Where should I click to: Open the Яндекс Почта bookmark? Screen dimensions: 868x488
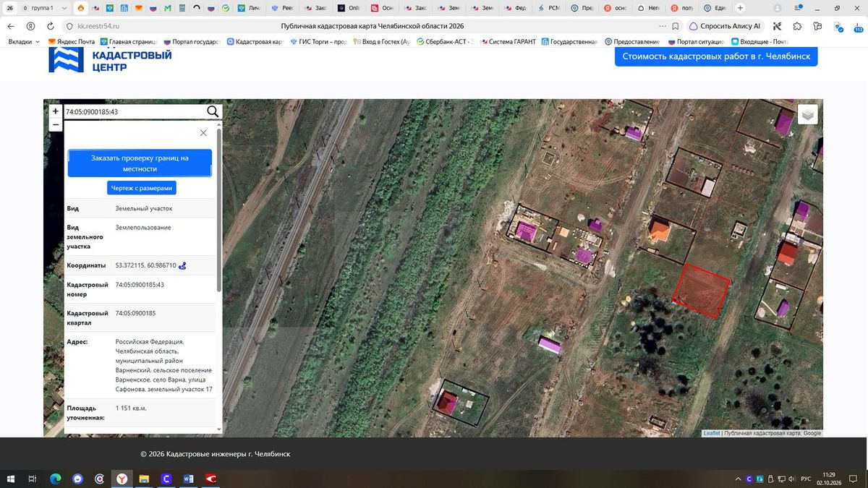click(72, 42)
